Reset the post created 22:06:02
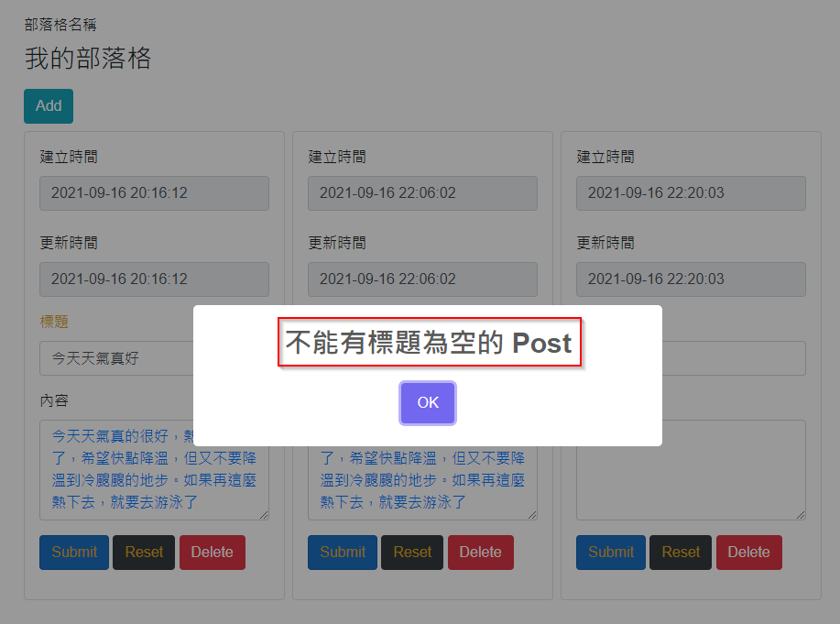This screenshot has height=624, width=840. (x=412, y=553)
